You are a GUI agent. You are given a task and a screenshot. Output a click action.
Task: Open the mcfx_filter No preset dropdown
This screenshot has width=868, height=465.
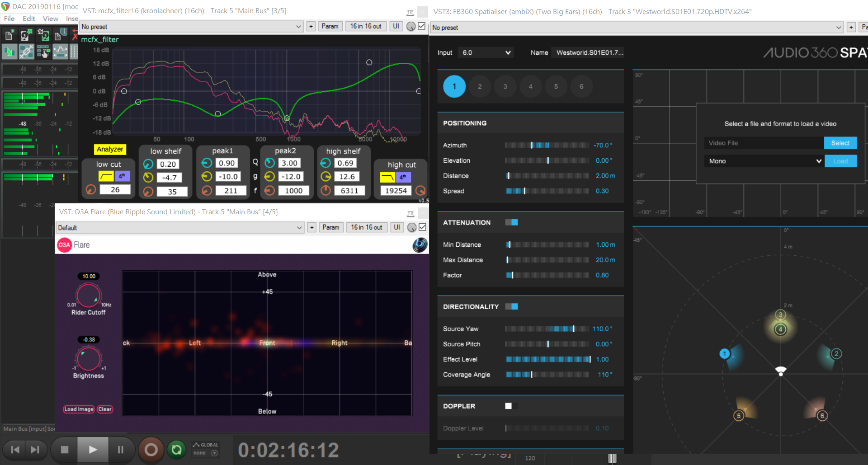pyautogui.click(x=191, y=27)
